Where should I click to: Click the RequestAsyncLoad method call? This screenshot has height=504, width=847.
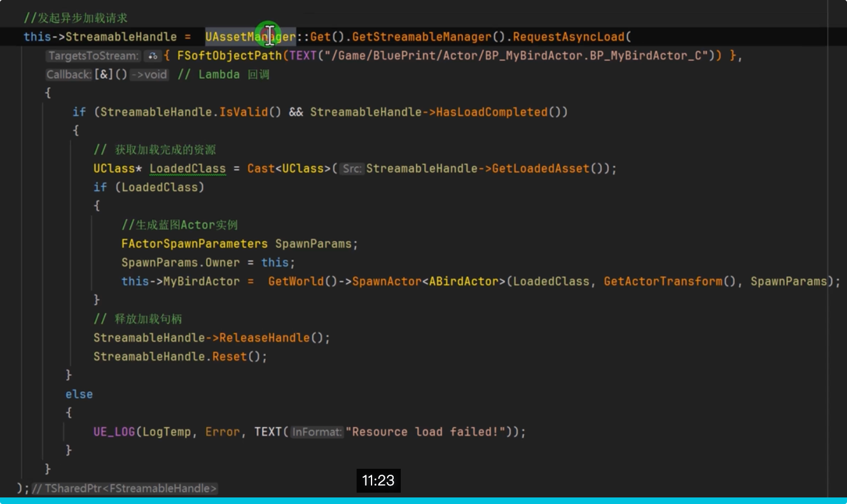coord(568,37)
